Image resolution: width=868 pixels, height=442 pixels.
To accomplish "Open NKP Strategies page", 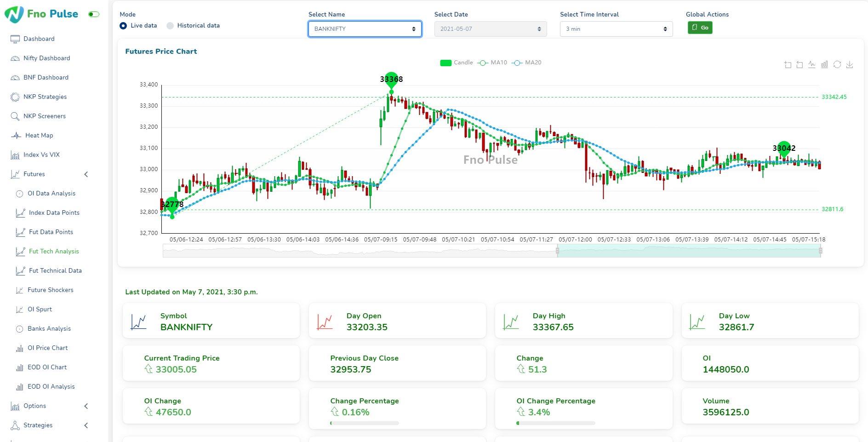I will [x=45, y=97].
